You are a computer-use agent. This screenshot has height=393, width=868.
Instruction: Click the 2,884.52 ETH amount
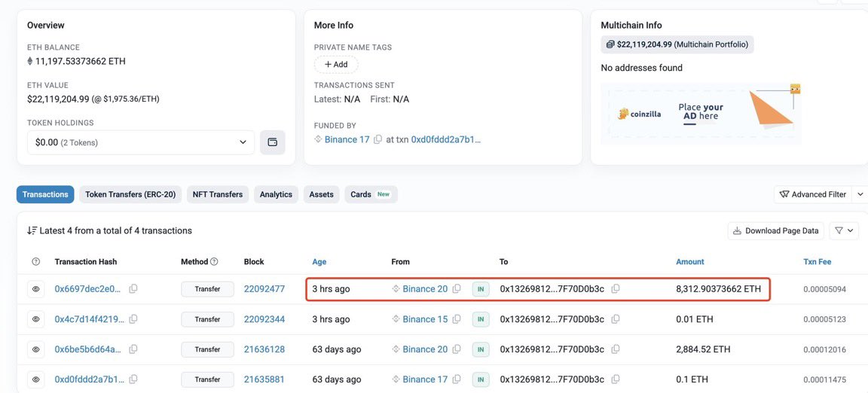703,349
